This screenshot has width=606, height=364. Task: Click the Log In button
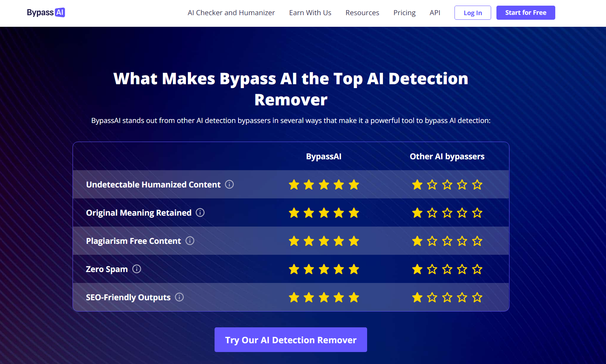(x=472, y=13)
